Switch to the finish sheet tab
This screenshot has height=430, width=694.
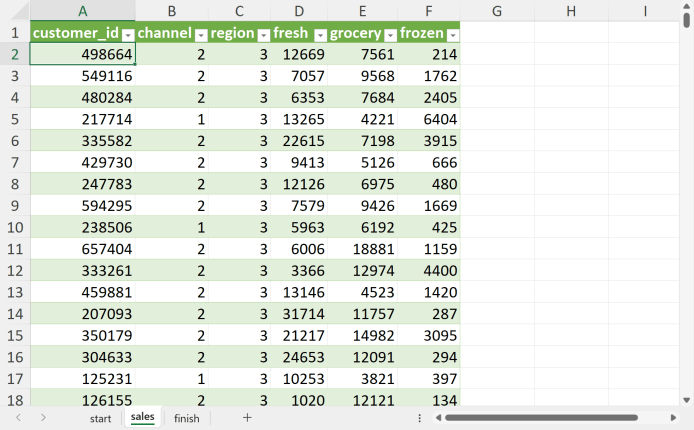tap(186, 418)
